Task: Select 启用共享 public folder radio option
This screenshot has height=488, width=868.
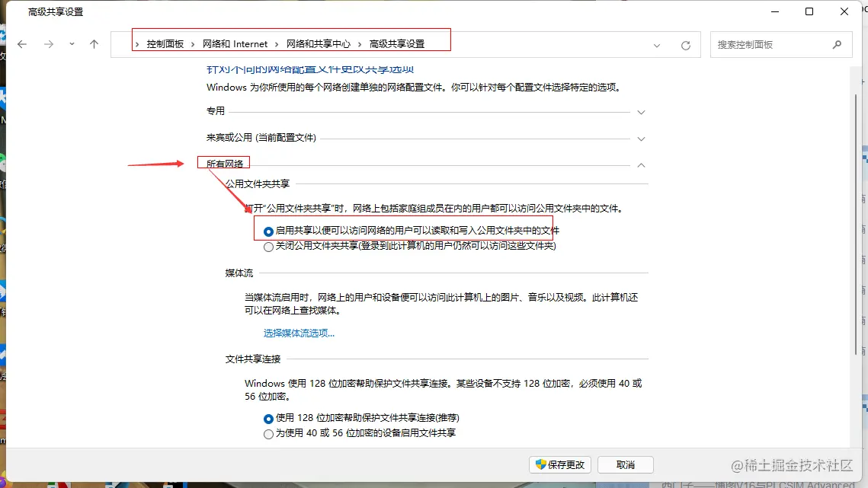Action: [x=268, y=231]
